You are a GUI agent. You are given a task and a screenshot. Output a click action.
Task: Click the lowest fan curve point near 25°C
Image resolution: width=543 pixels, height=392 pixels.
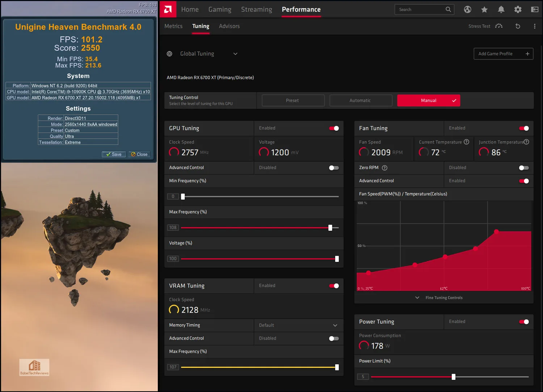point(369,273)
